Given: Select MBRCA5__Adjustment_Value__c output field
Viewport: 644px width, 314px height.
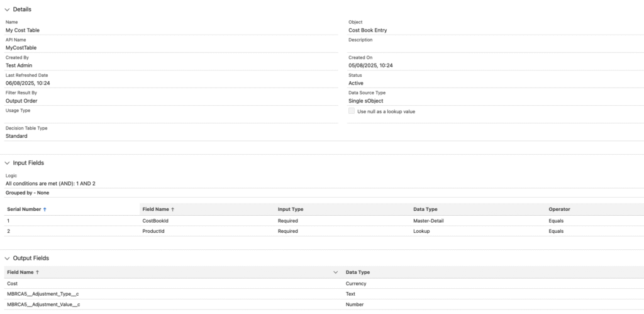Looking at the screenshot, I should tap(43, 305).
